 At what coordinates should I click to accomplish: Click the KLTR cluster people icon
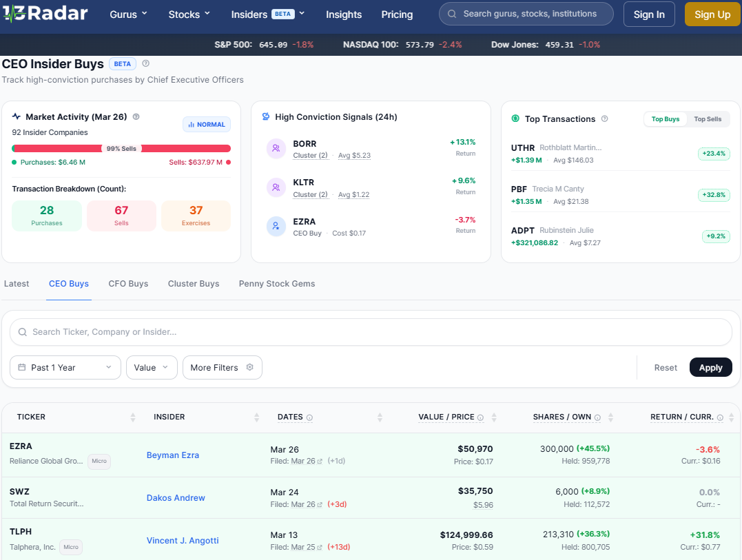tap(276, 187)
